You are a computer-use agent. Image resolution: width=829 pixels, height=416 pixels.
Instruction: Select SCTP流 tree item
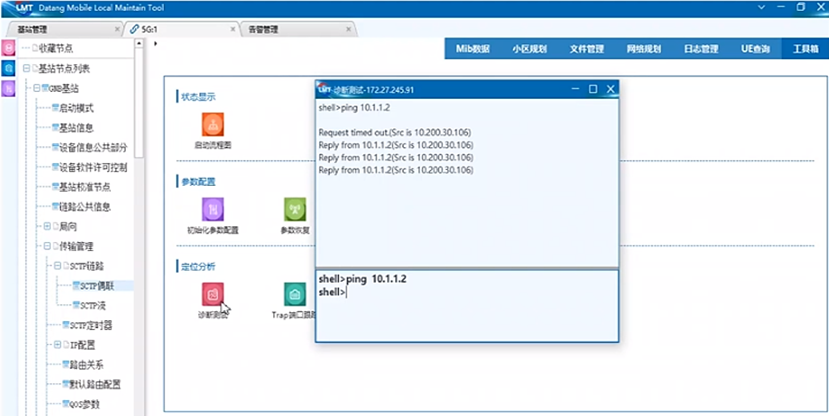93,306
